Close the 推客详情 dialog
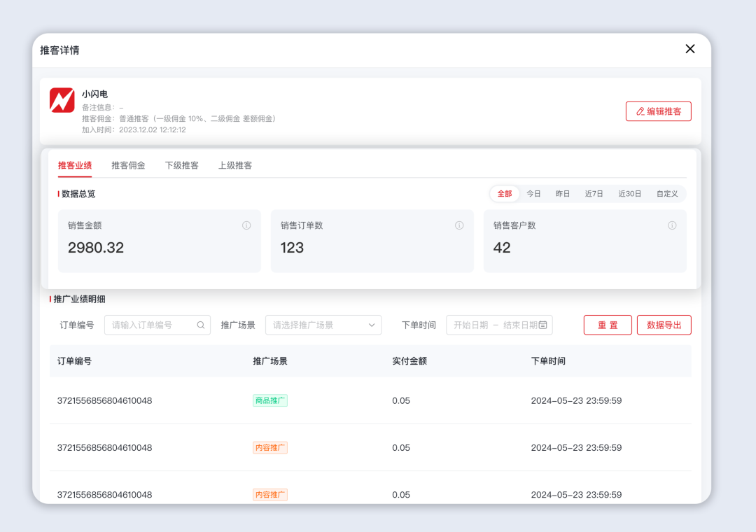 click(690, 49)
